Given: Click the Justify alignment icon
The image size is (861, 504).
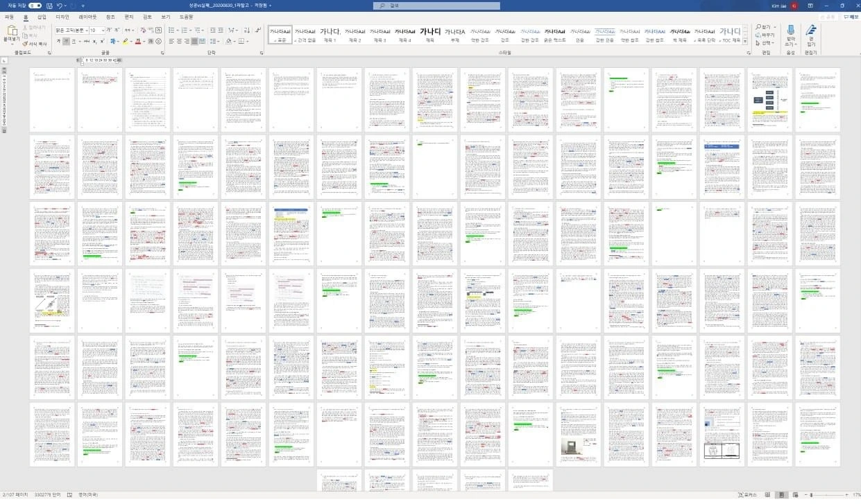Looking at the screenshot, I should pos(196,42).
